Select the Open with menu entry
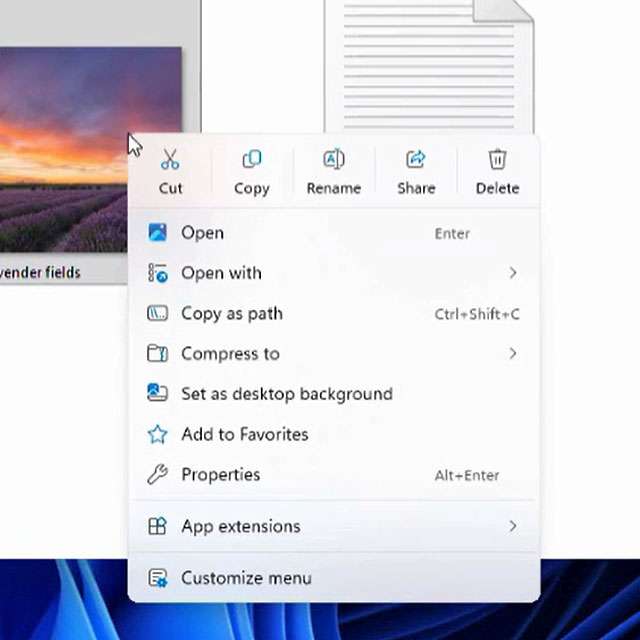The image size is (640, 640). (334, 273)
